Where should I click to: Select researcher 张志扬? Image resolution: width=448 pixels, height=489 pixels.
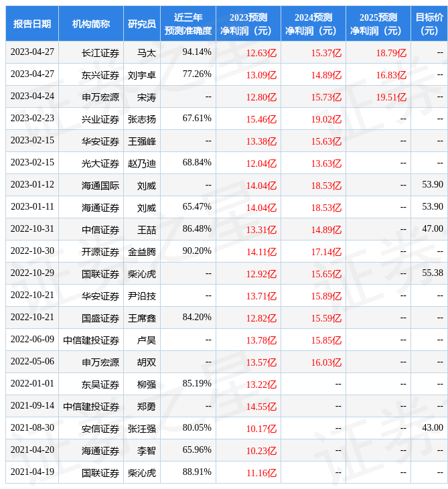pyautogui.click(x=142, y=119)
